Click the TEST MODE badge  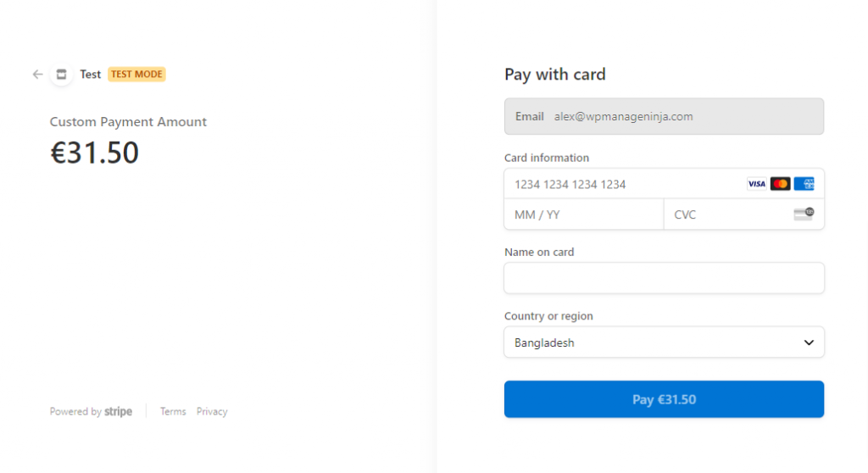(x=136, y=75)
